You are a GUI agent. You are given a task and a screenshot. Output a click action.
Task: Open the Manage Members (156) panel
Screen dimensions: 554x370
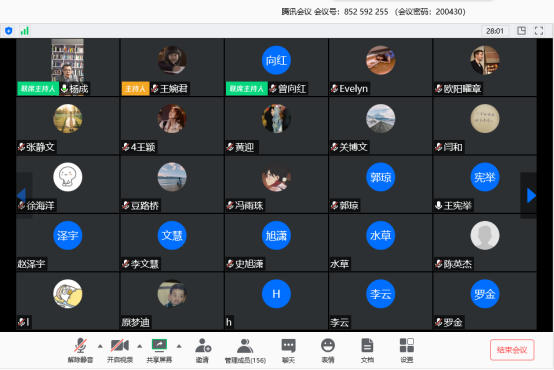pos(245,350)
